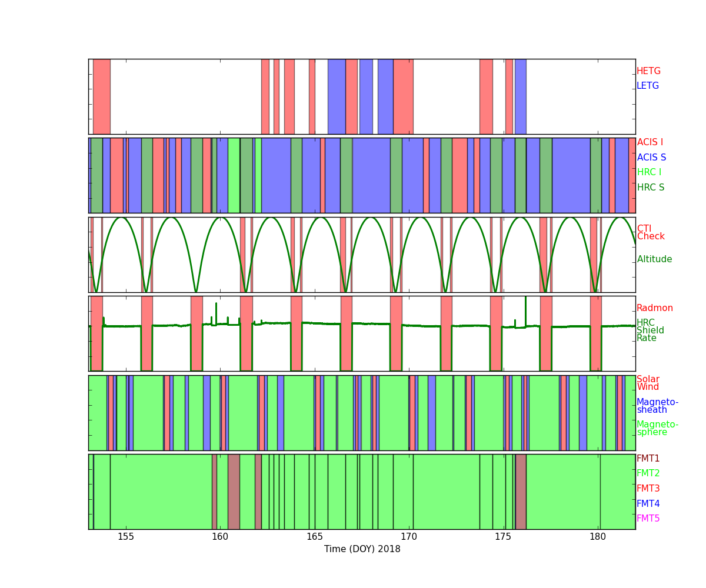Click the 165 tick label on time axis

(x=315, y=537)
